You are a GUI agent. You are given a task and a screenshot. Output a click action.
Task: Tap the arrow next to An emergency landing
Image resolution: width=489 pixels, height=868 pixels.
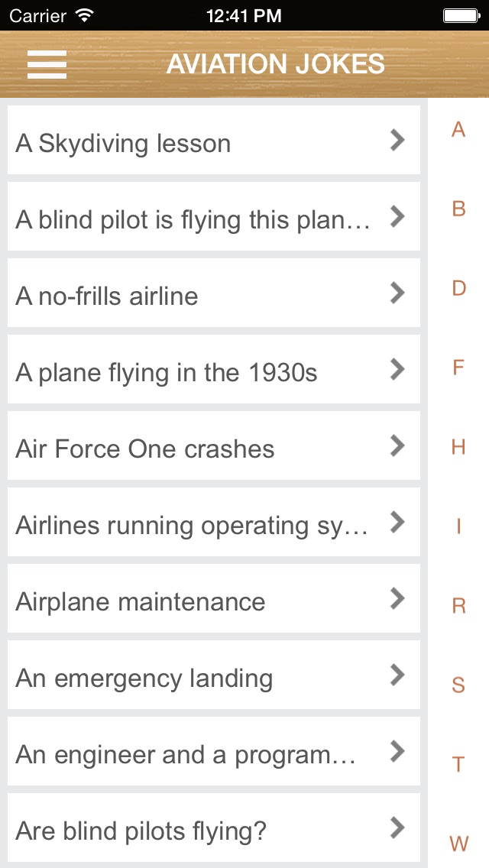[x=397, y=675]
